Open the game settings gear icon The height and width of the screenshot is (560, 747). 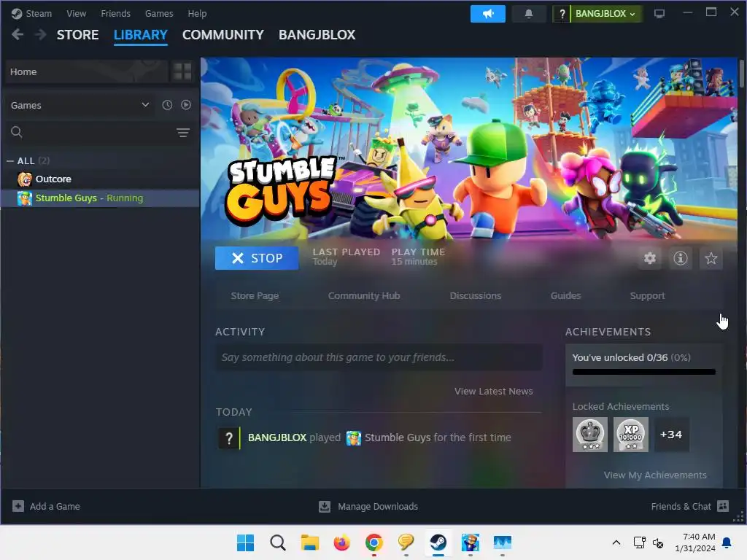tap(650, 258)
